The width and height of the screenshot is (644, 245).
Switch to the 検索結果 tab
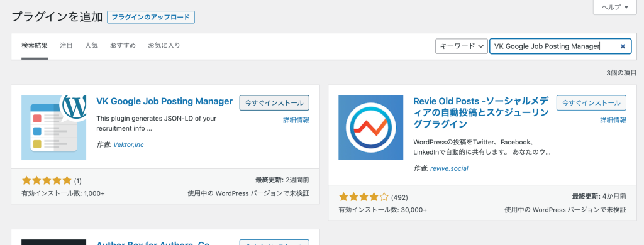pyautogui.click(x=35, y=46)
